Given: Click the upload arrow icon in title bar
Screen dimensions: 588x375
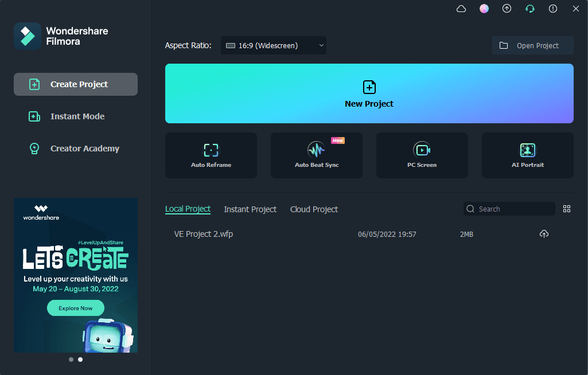Looking at the screenshot, I should point(507,9).
